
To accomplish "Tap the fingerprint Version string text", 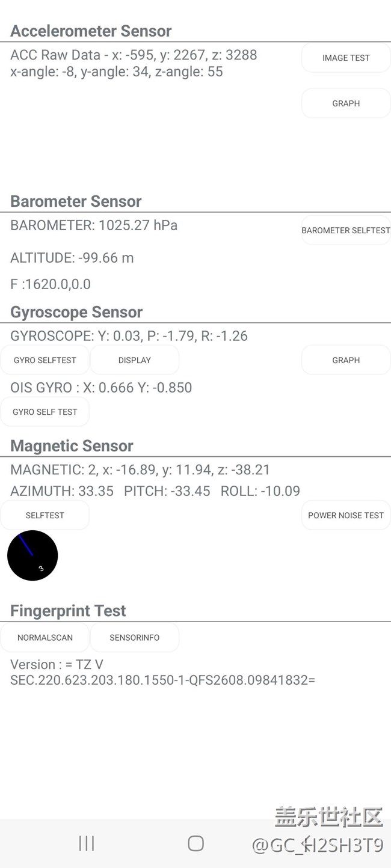I will point(162,673).
